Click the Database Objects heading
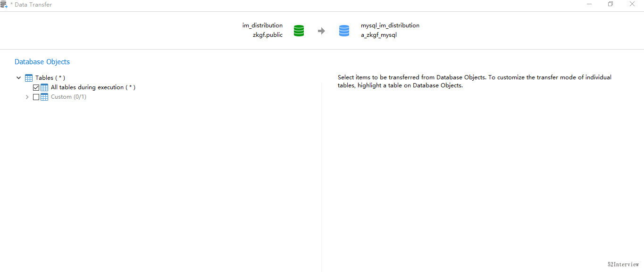Image resolution: width=644 pixels, height=272 pixels. [x=42, y=62]
